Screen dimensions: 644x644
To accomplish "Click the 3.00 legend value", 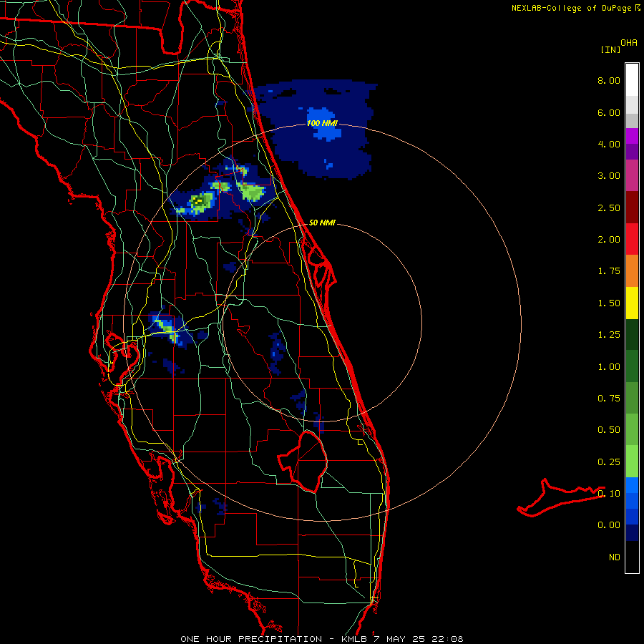I will pyautogui.click(x=609, y=176).
